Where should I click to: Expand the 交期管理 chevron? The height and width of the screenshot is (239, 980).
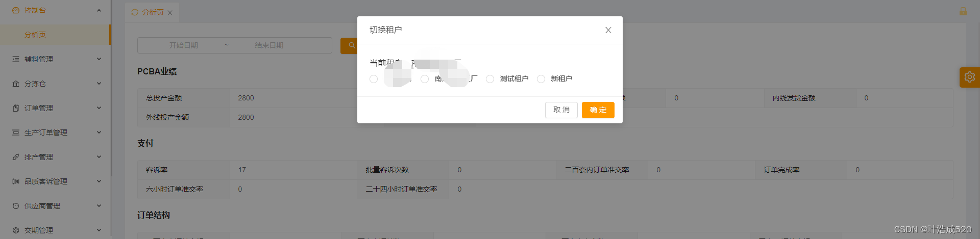[99, 230]
